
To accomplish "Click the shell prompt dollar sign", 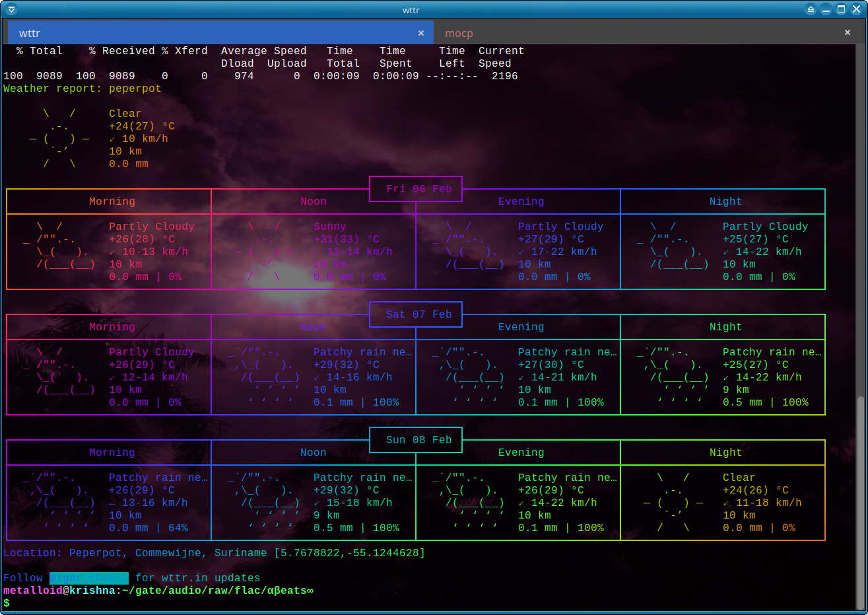I will [x=7, y=603].
